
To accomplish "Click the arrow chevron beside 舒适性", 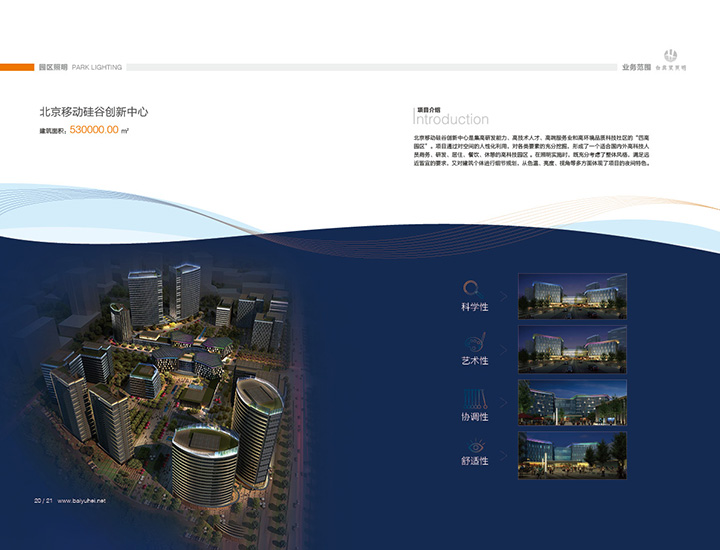I will pyautogui.click(x=504, y=455).
